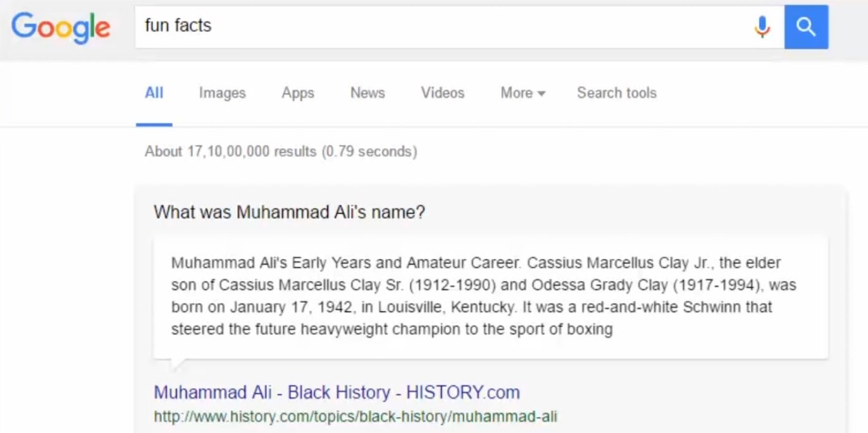Click "HISTORY.com" in the result title
The height and width of the screenshot is (433, 868).
pyautogui.click(x=463, y=392)
